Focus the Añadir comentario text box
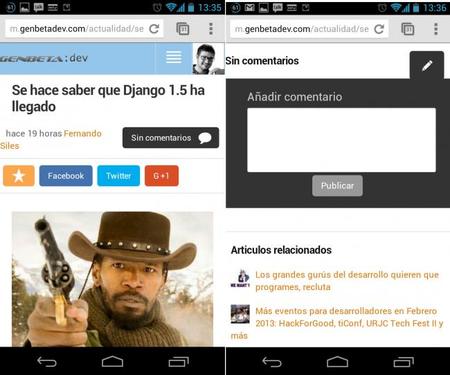450x375 pixels. click(x=341, y=140)
